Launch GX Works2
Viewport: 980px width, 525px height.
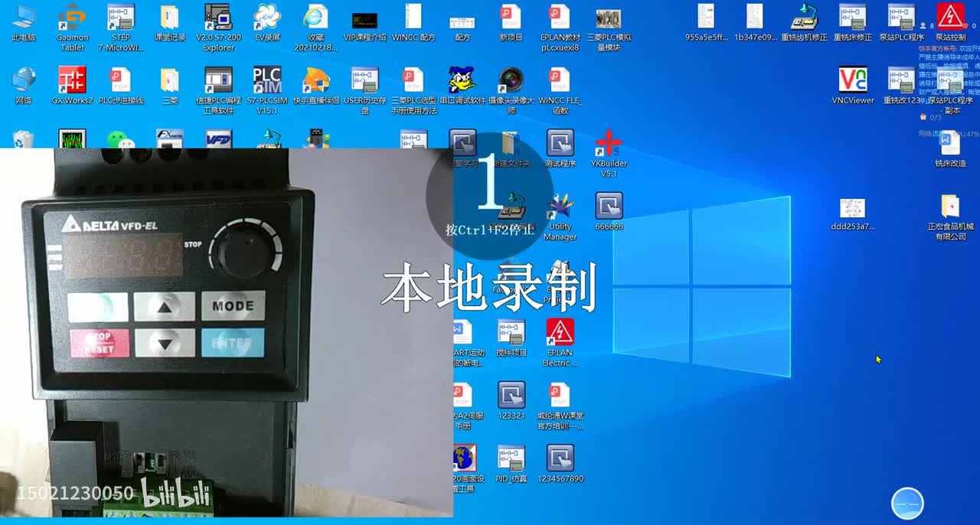73,86
